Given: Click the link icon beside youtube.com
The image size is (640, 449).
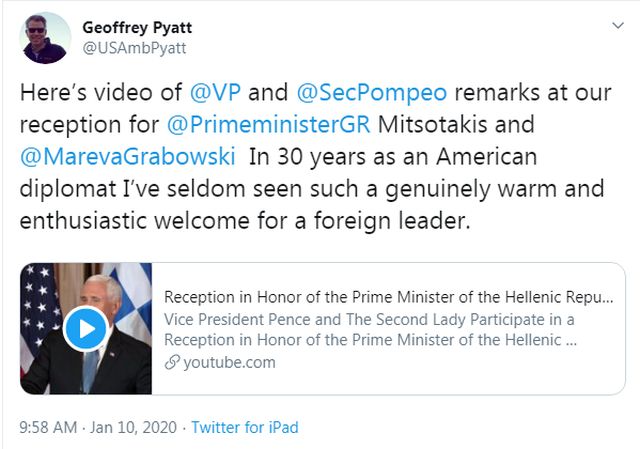Looking at the screenshot, I should click(x=173, y=362).
